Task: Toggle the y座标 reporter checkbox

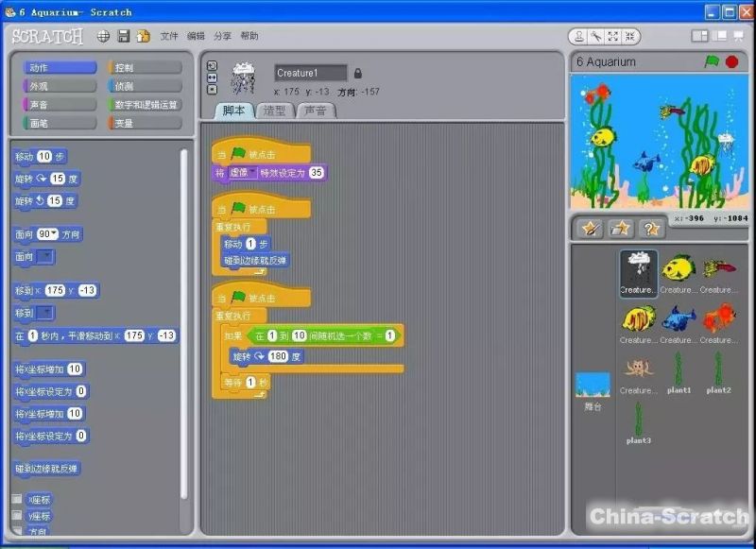Action: tap(17, 516)
